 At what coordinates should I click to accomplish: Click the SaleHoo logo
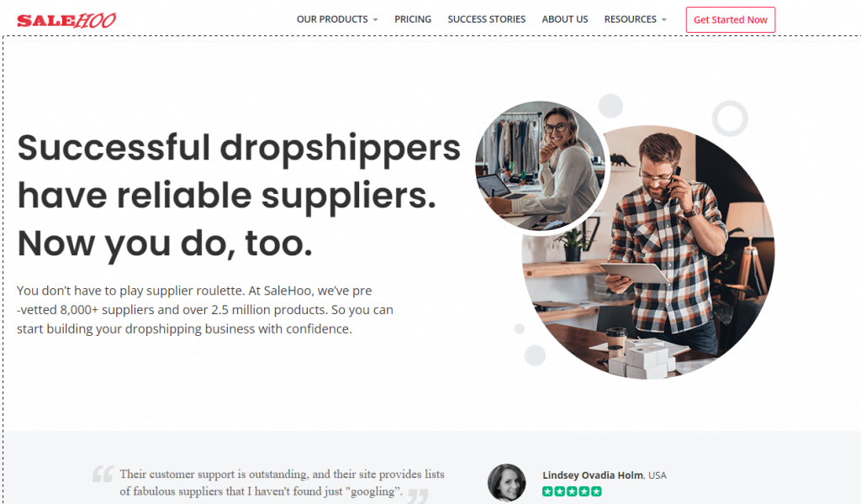point(66,20)
